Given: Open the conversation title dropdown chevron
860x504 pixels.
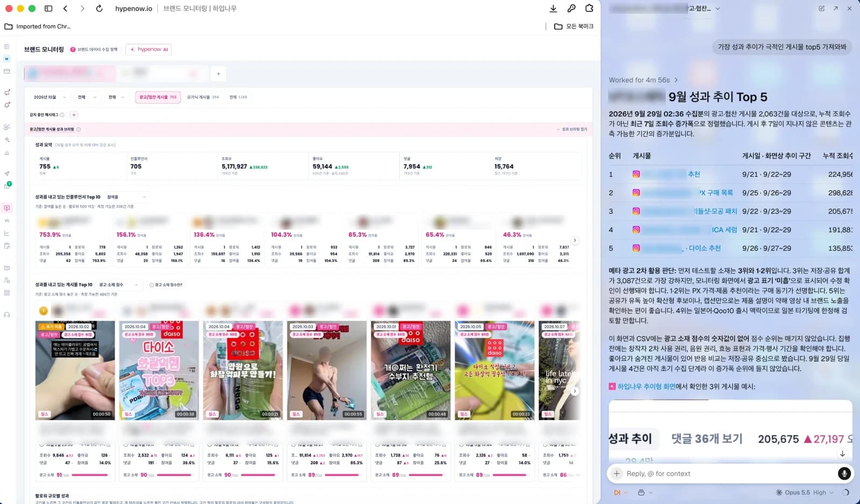Looking at the screenshot, I should point(718,9).
